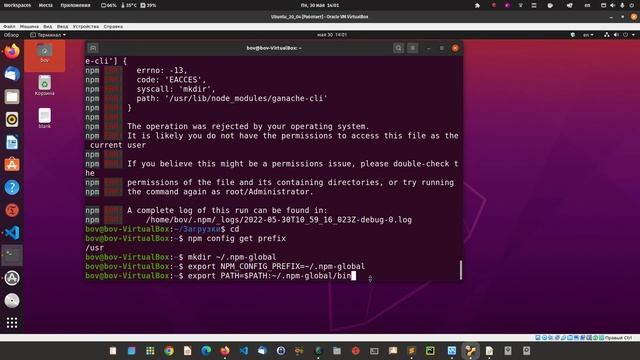Viewport: 640px width, 360px height.
Task: Click the terminal scrollbar handle
Action: 461,270
